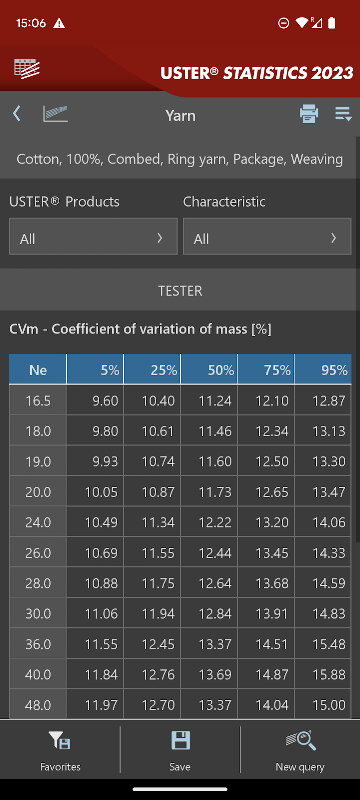Click the yarn description filter summary text
Screen dimensions: 360x800
pyautogui.click(x=179, y=159)
